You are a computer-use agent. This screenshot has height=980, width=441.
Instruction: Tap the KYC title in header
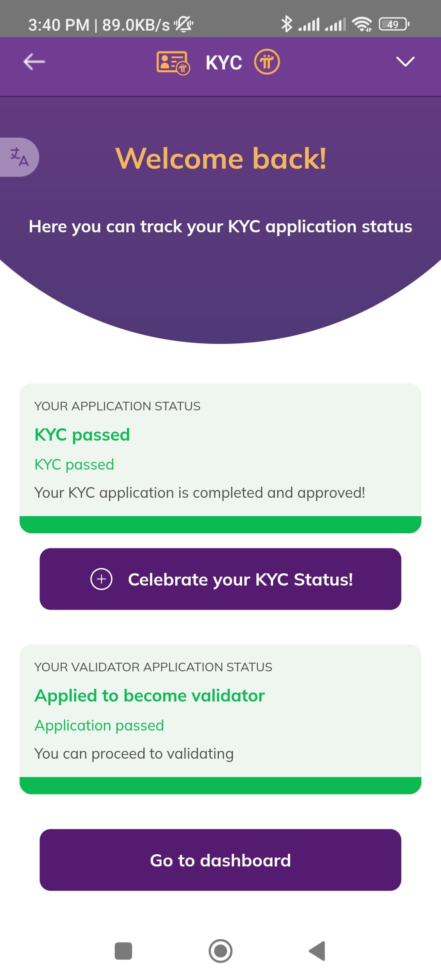[x=224, y=63]
